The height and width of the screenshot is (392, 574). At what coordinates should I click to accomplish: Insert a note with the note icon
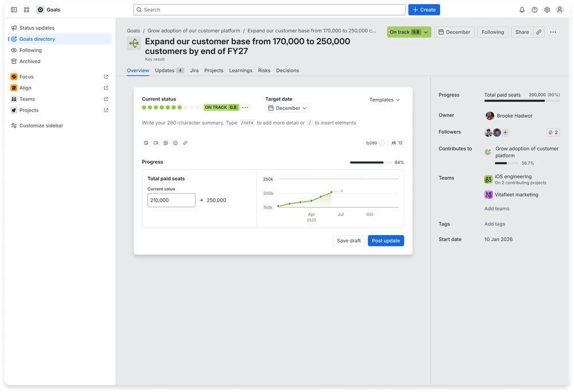[x=146, y=143]
